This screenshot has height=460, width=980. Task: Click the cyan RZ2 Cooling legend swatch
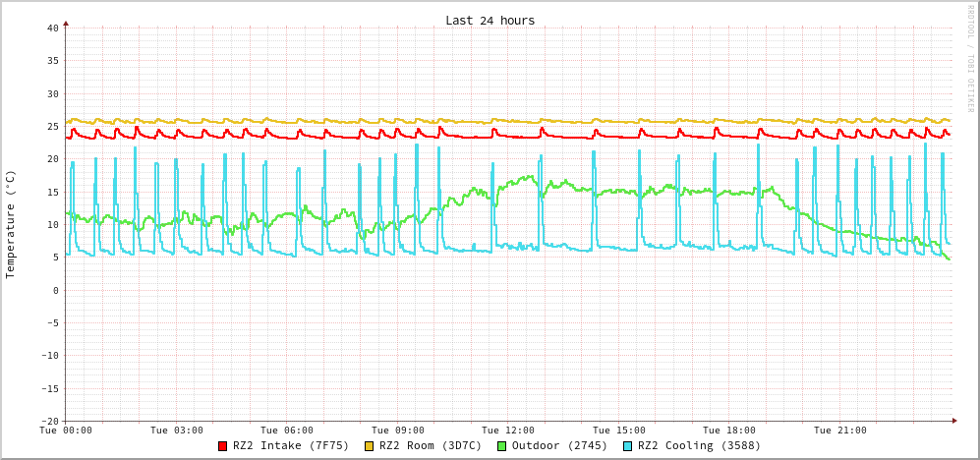627,446
